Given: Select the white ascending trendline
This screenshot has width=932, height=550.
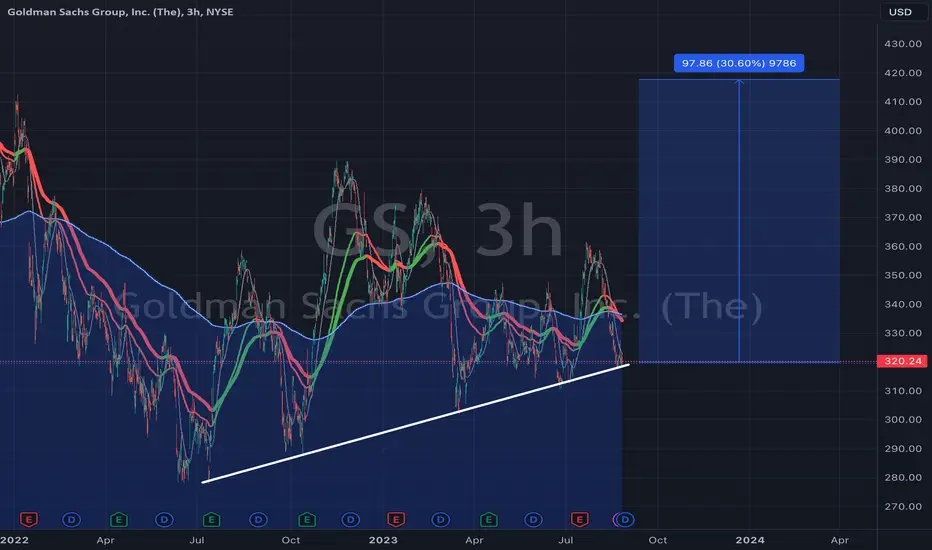Looking at the screenshot, I should (x=416, y=423).
